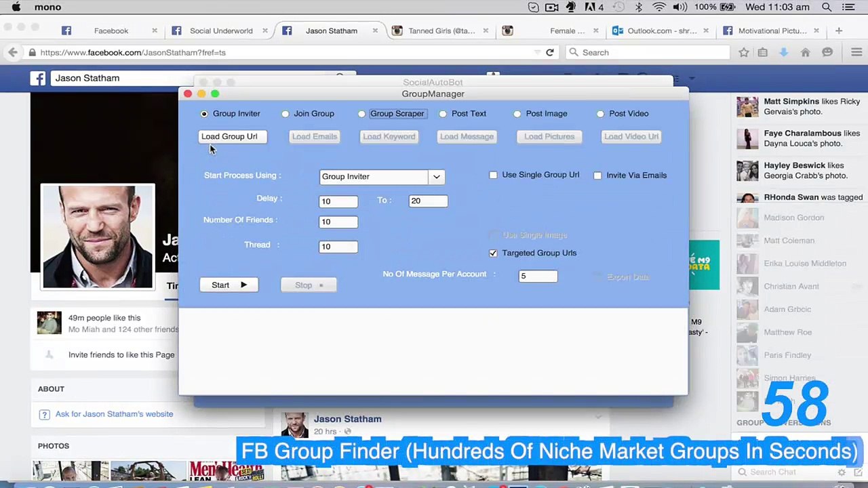Click the Number Of Friends field
Image resolution: width=868 pixels, height=488 pixels.
click(x=338, y=222)
